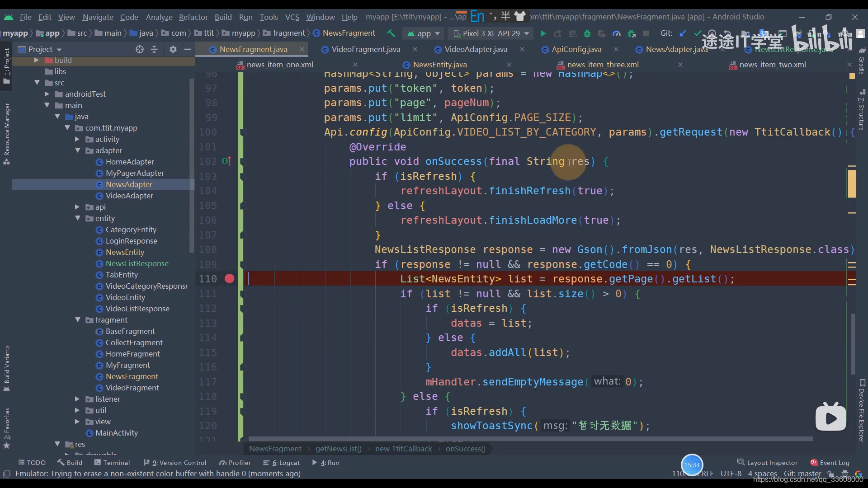Collapse the fragment folder in tree
The height and width of the screenshot is (488, 868).
pos(78,320)
